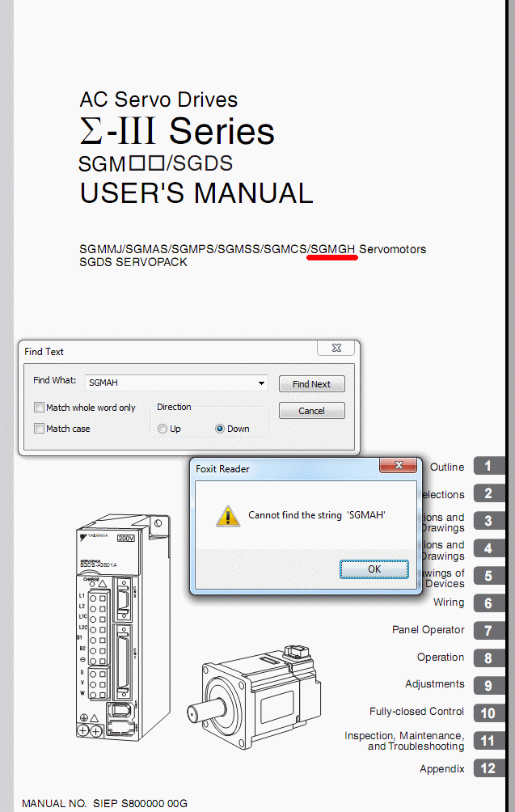Click the warning icon in alert
515x812 pixels.
coord(228,516)
